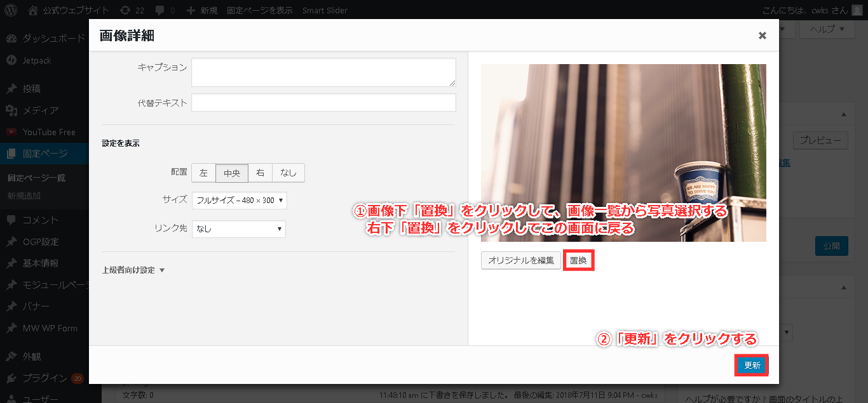Click the blue 公開 button

pyautogui.click(x=831, y=246)
